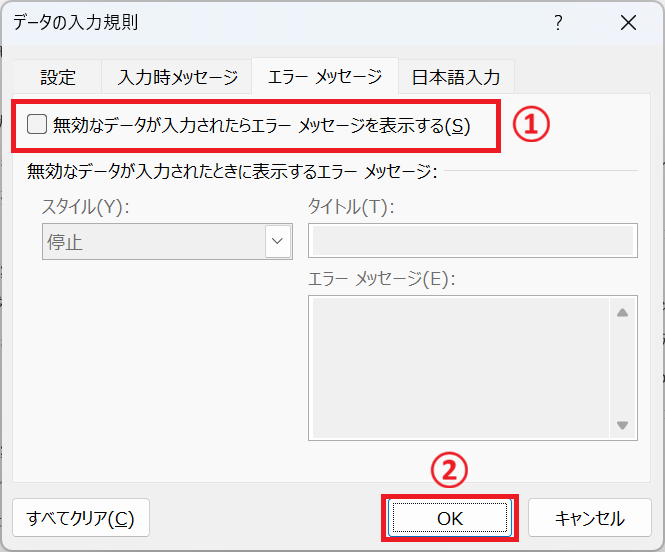The width and height of the screenshot is (665, 552).
Task: Click inside the エラー メッセージ text area
Action: [x=458, y=367]
